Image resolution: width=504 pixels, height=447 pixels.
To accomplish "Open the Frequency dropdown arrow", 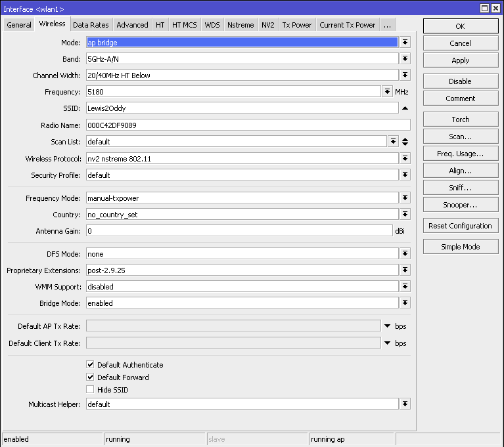I will point(387,91).
